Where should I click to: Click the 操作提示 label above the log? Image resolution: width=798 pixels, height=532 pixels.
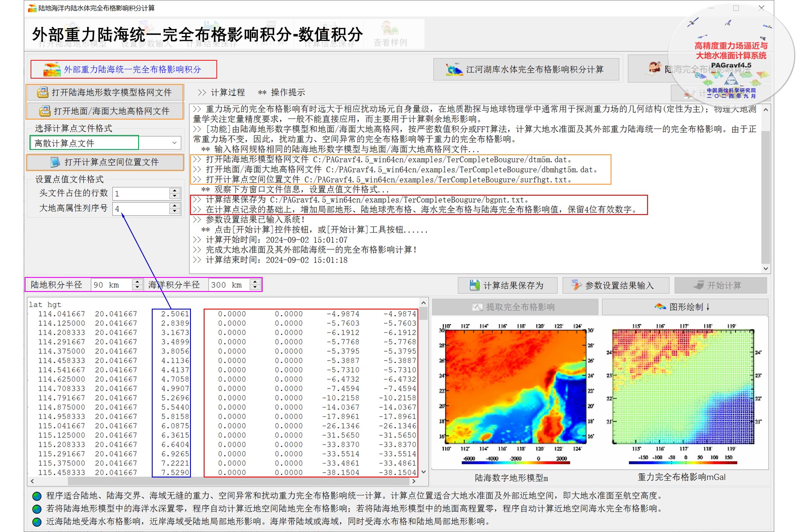(288, 92)
